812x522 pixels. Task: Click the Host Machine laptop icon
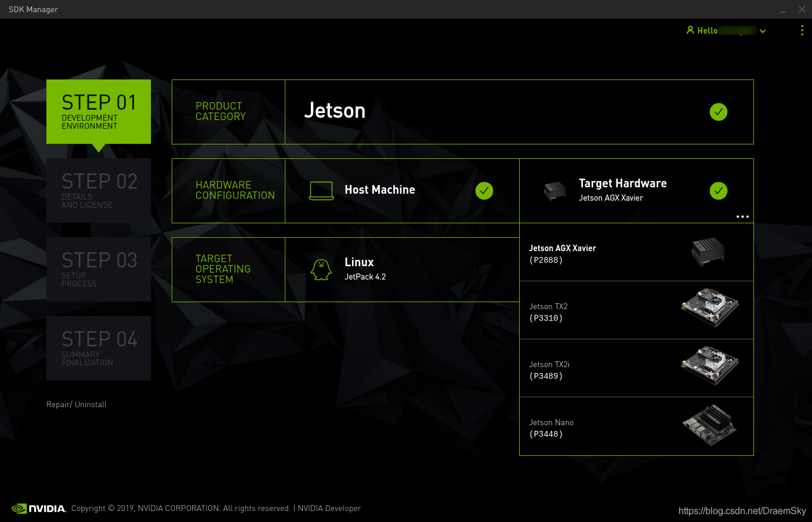point(321,191)
